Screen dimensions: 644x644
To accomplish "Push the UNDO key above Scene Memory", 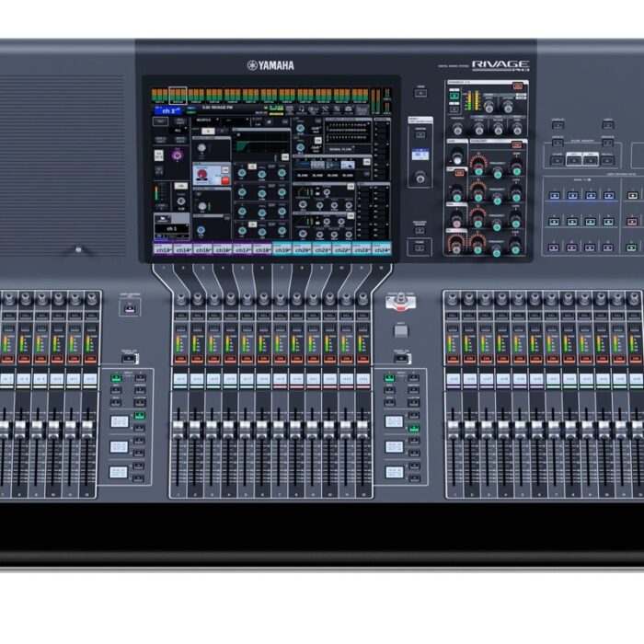I will point(608,125).
